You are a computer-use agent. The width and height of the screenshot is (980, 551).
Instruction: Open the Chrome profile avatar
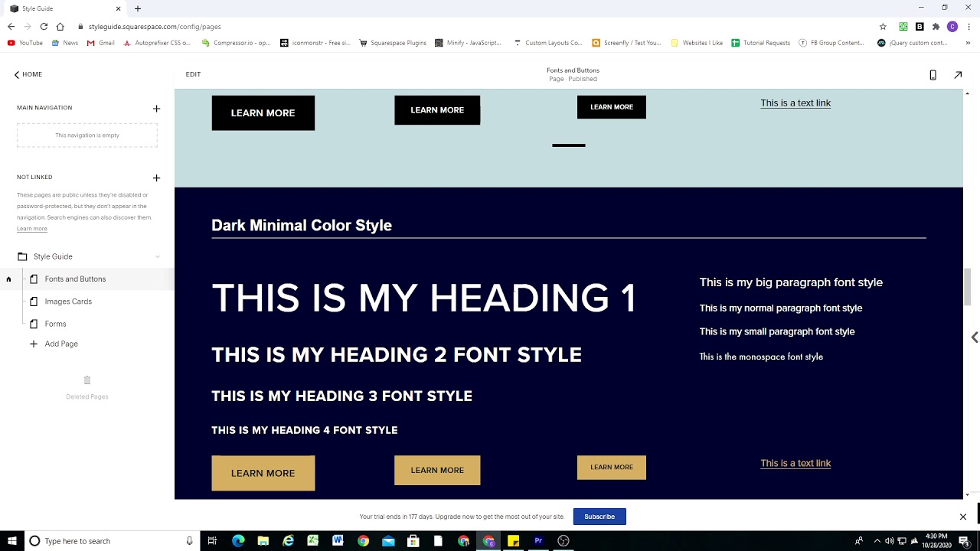952,26
